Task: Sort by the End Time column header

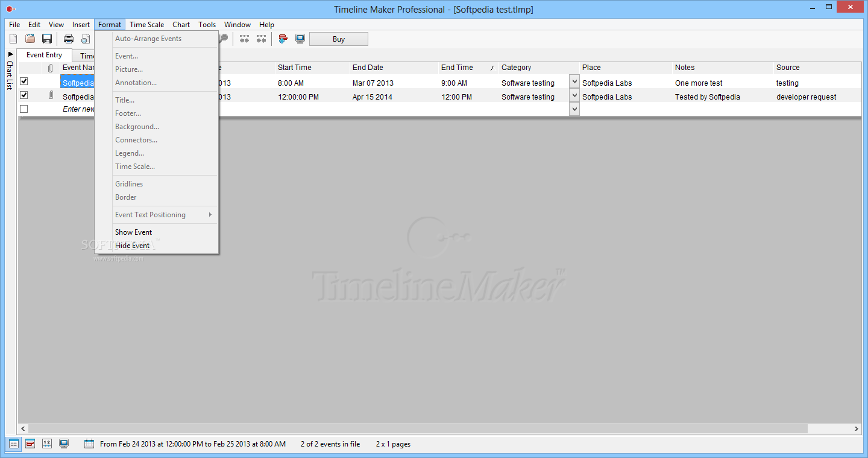Action: tap(468, 68)
